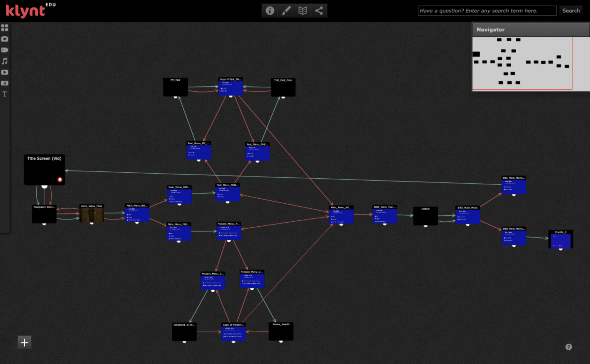Click the brush design icon
Screen dimensions: 590x364
(x=286, y=11)
